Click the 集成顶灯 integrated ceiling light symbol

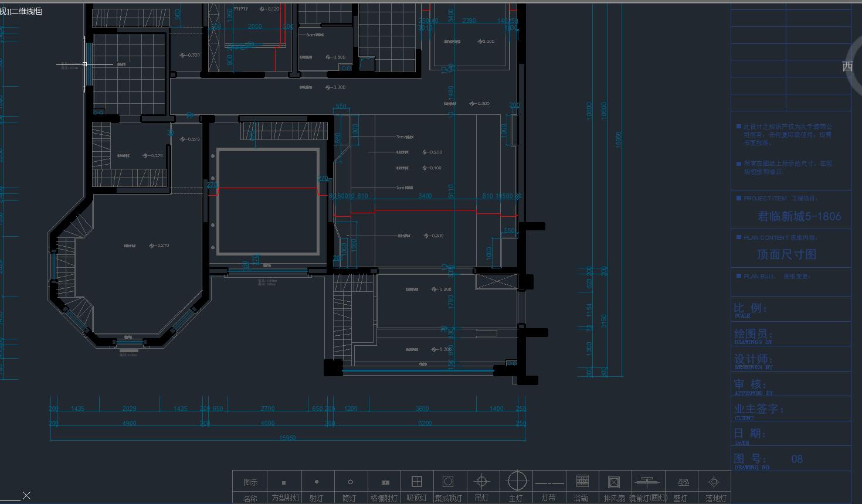pyautogui.click(x=448, y=482)
